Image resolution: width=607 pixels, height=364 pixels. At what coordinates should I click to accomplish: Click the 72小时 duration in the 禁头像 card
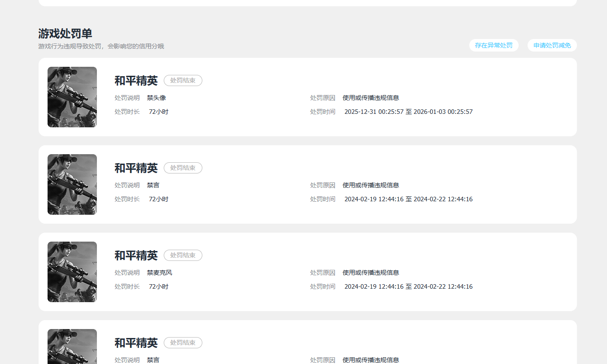[158, 112]
